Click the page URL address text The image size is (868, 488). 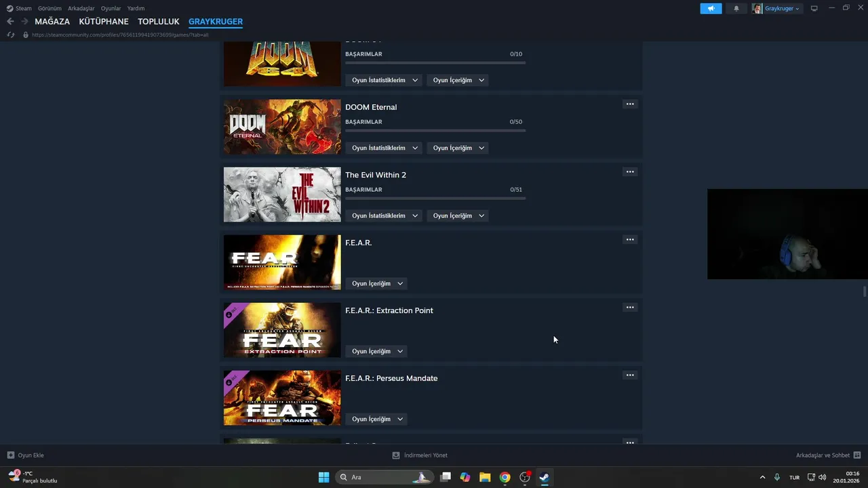[x=120, y=35]
